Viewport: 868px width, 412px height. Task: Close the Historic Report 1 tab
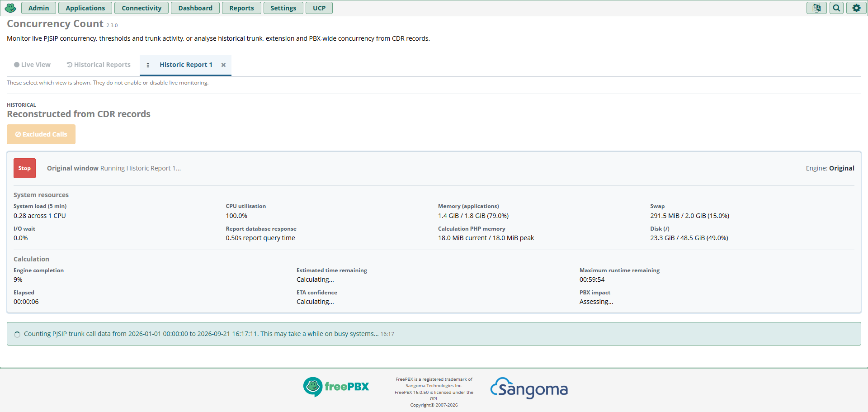tap(223, 65)
